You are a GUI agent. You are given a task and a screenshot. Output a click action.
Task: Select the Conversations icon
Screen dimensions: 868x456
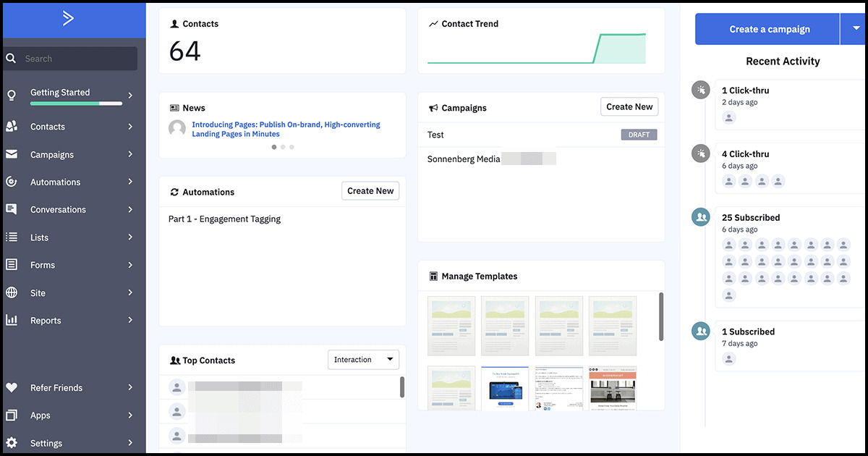10,209
